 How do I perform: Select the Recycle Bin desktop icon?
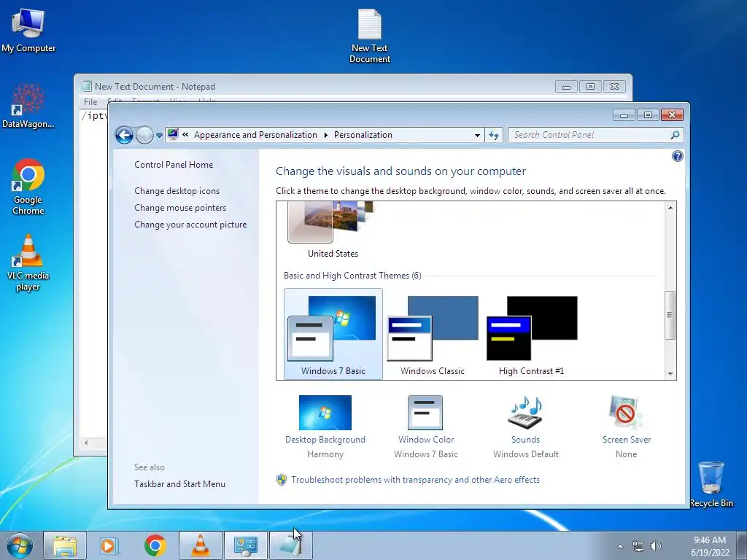click(x=711, y=484)
